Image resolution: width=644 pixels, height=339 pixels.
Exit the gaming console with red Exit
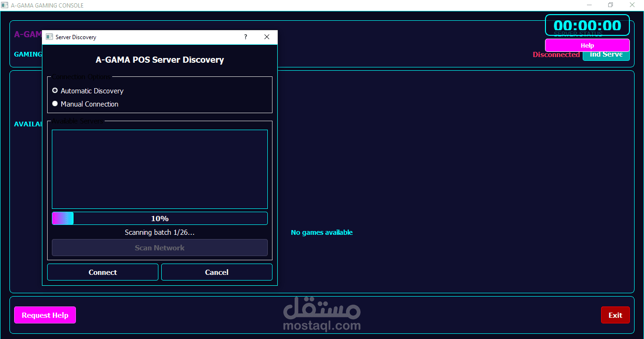(x=615, y=315)
